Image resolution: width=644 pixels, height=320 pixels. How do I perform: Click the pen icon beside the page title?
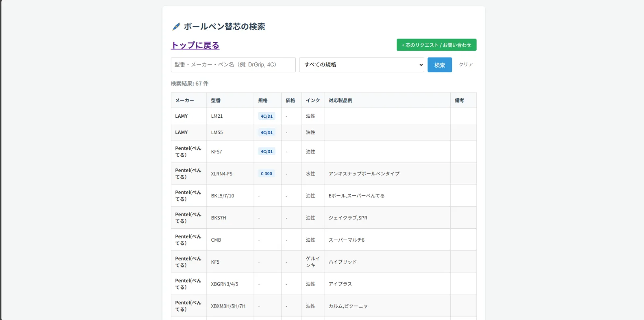point(176,27)
